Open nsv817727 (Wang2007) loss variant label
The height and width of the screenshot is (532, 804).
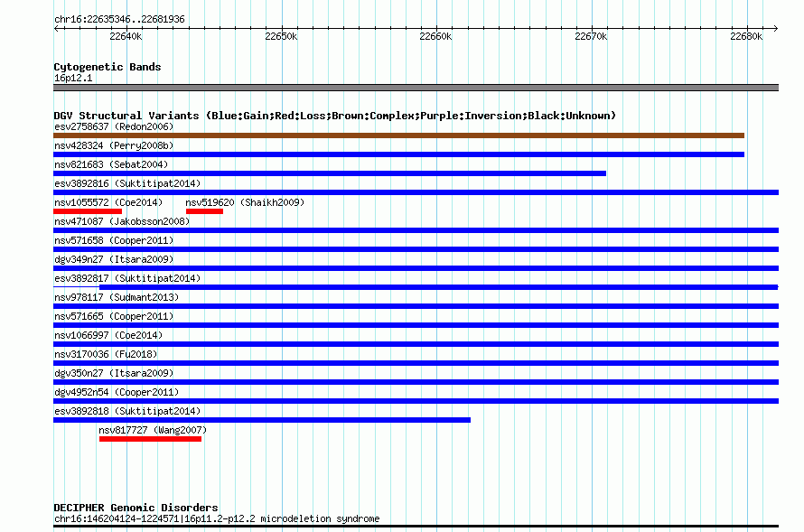click(x=153, y=430)
